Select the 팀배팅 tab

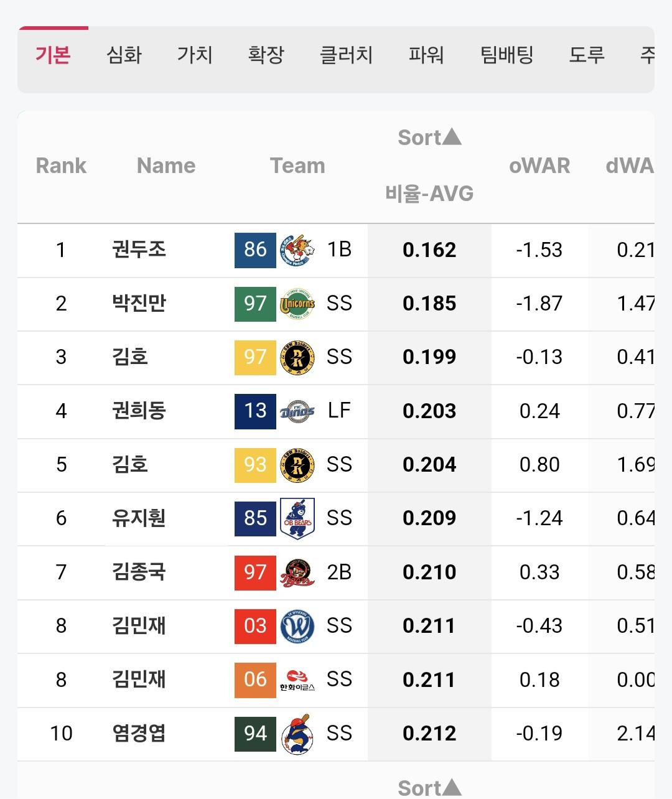pos(507,55)
